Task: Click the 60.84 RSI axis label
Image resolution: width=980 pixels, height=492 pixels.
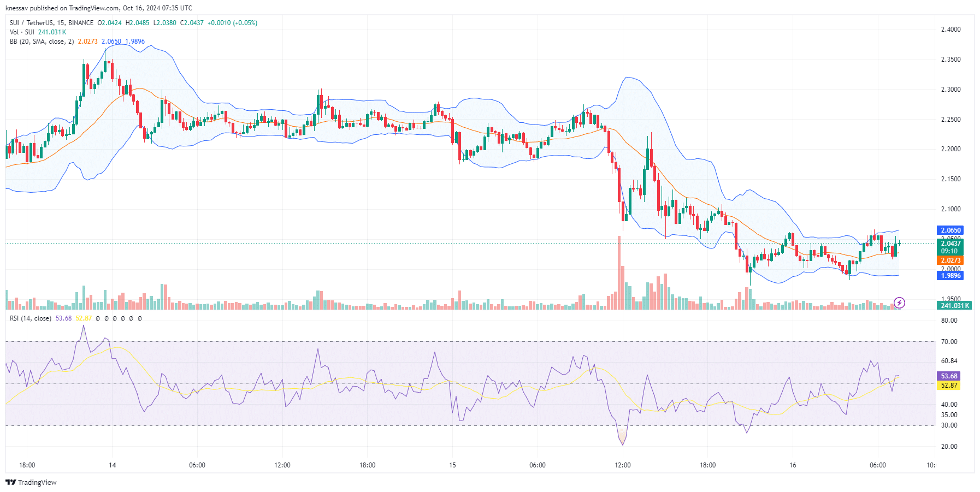Action: (x=949, y=361)
